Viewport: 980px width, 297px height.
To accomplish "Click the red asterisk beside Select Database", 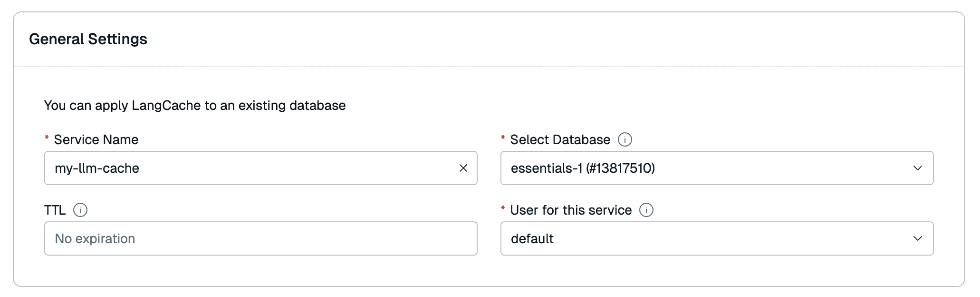I will tap(503, 138).
